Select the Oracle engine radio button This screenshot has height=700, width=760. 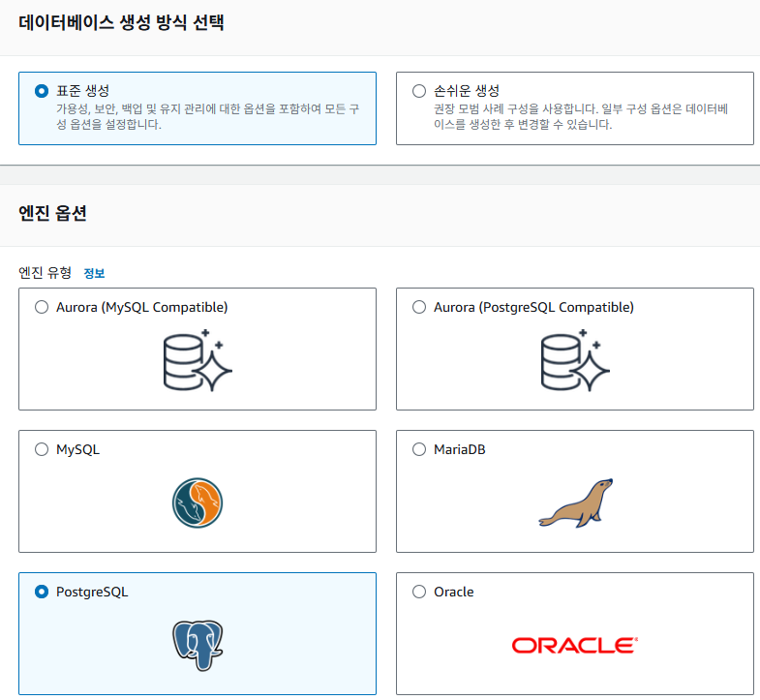tap(419, 592)
